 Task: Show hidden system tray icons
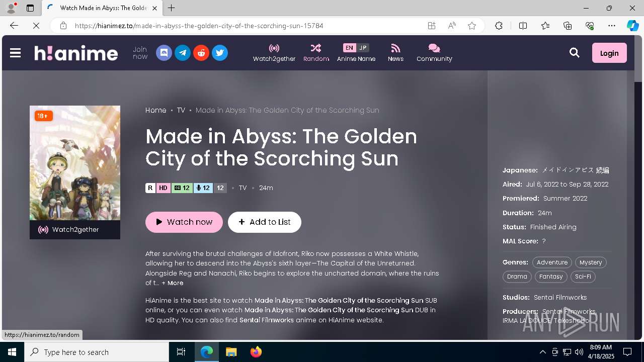coord(542,352)
